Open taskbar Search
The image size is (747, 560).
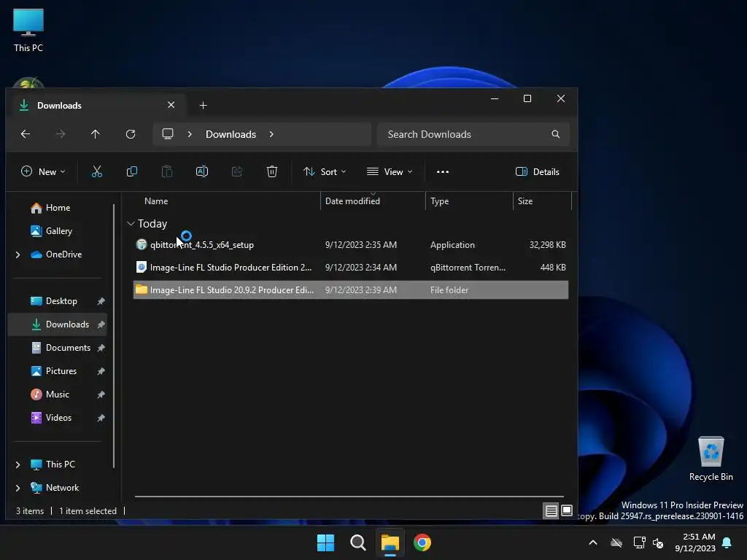[357, 542]
